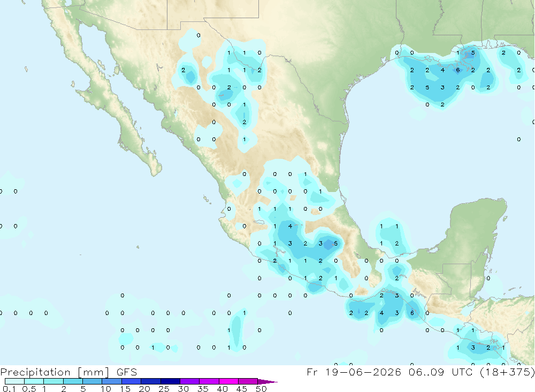
Task: Click the value 6 near the Chiapas coast
Action: tap(412, 313)
